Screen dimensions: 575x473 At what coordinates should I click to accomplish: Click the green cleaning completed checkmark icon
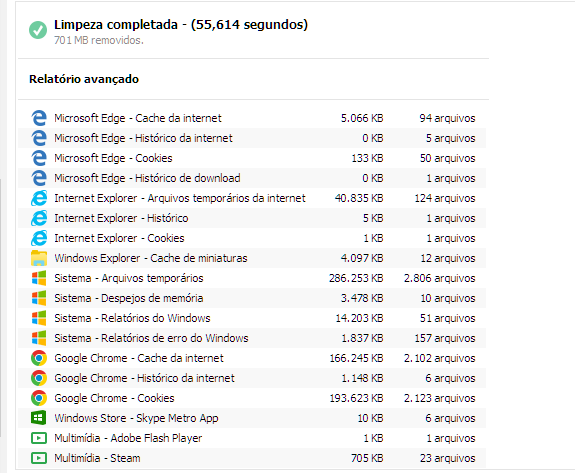38,30
